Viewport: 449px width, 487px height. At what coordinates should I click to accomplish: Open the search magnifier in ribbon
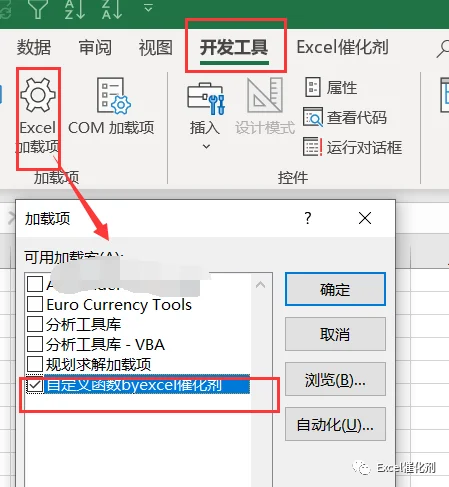[x=443, y=49]
